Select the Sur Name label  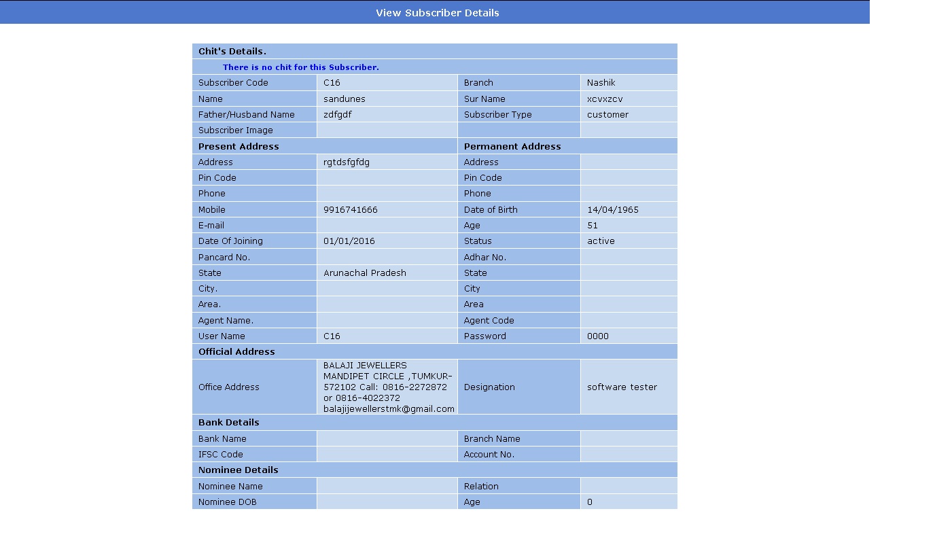484,99
